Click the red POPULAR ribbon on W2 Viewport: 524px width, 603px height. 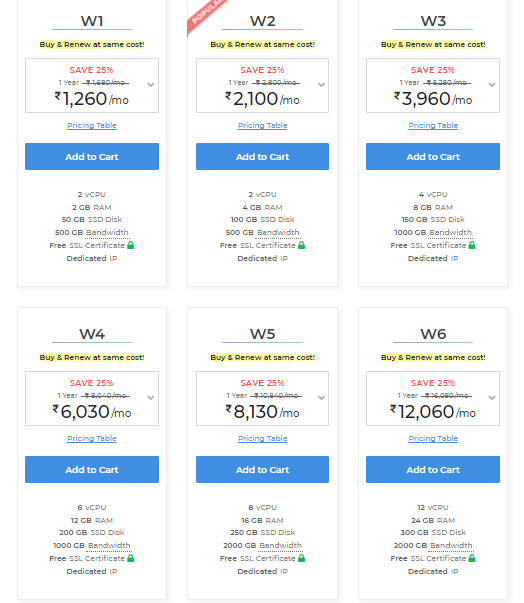click(x=206, y=15)
